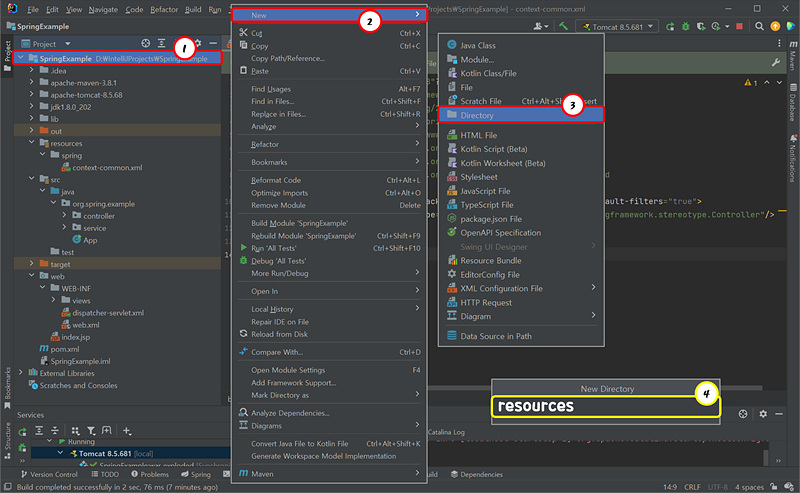Open Tomcat 8.5.681 run configuration dropdown

tap(617, 27)
